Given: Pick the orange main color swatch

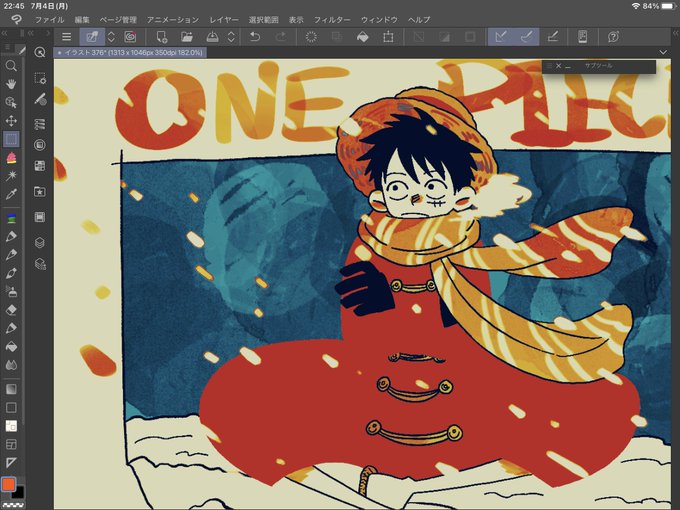Looking at the screenshot, I should click(8, 484).
